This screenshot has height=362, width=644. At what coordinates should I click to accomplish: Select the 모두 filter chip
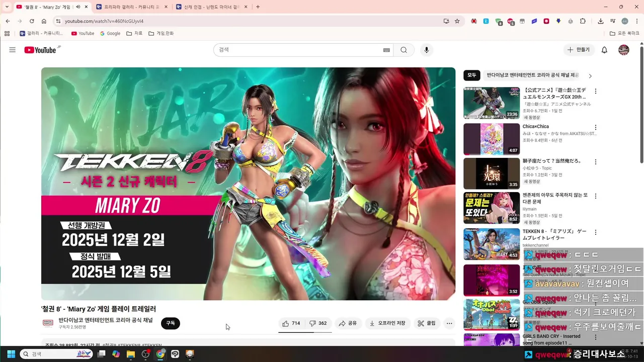472,75
